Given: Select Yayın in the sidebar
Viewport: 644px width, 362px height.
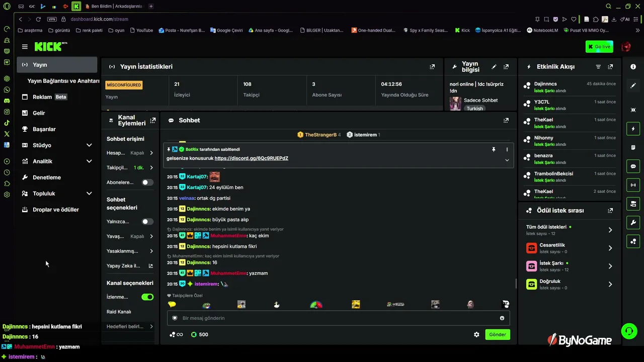Looking at the screenshot, I should pyautogui.click(x=57, y=65).
